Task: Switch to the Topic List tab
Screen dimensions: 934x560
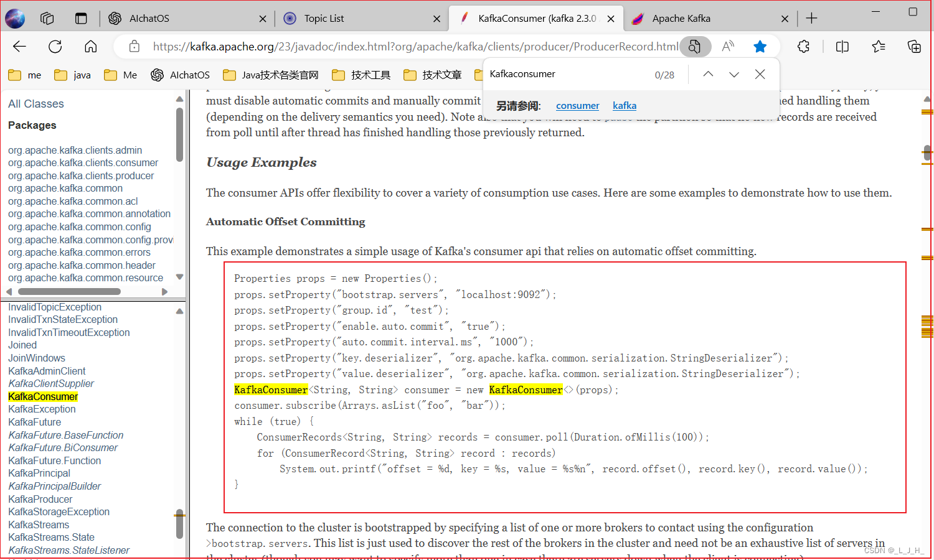Action: 361,19
